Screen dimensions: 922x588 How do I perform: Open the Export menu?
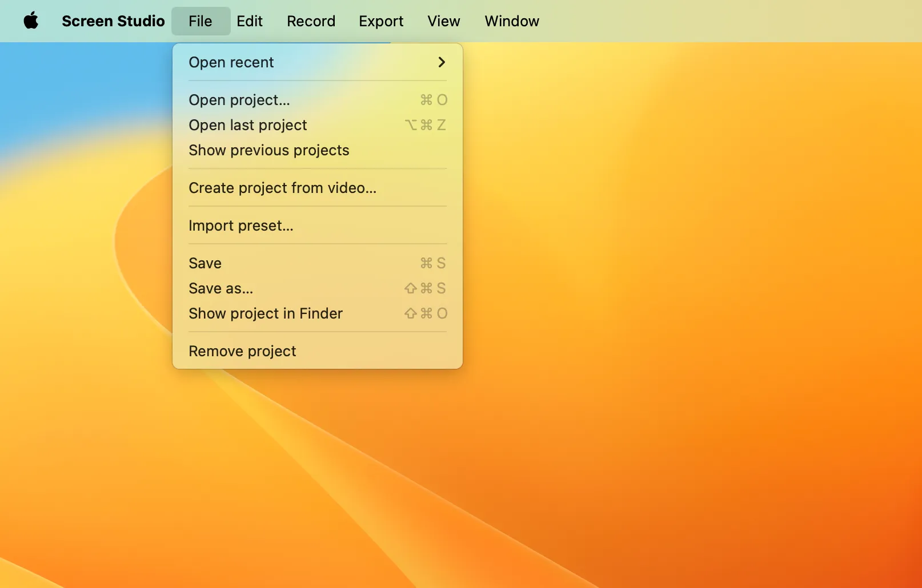coord(381,21)
